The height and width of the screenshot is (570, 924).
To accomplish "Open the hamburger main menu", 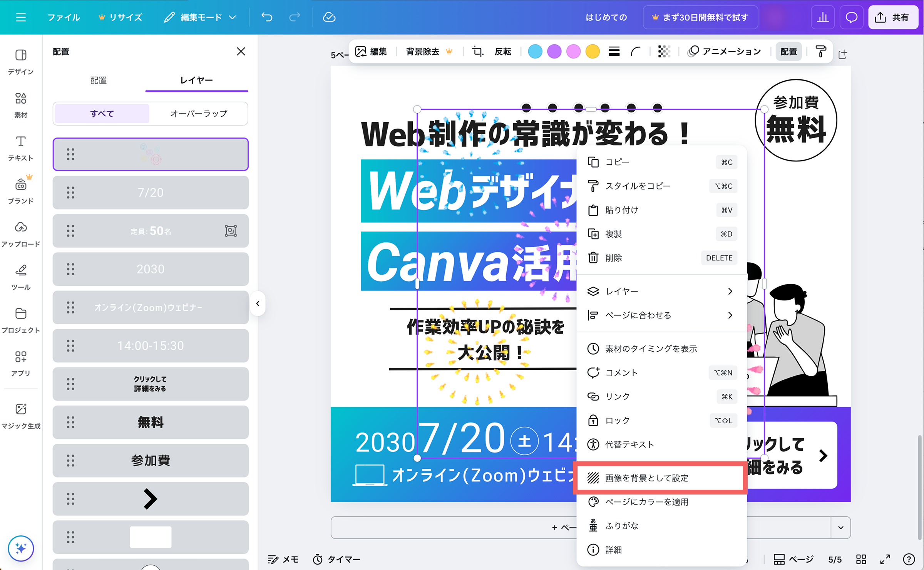I will (x=21, y=17).
